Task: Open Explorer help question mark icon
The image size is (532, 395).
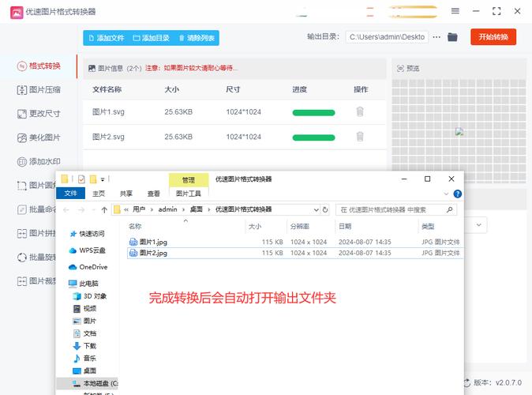Action: [x=457, y=194]
